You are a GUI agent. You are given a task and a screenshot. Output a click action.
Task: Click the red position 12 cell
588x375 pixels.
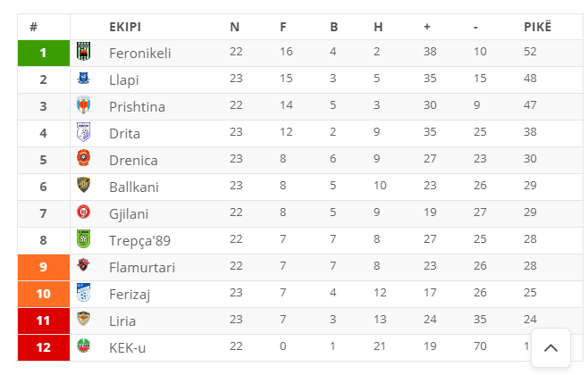pyautogui.click(x=44, y=347)
